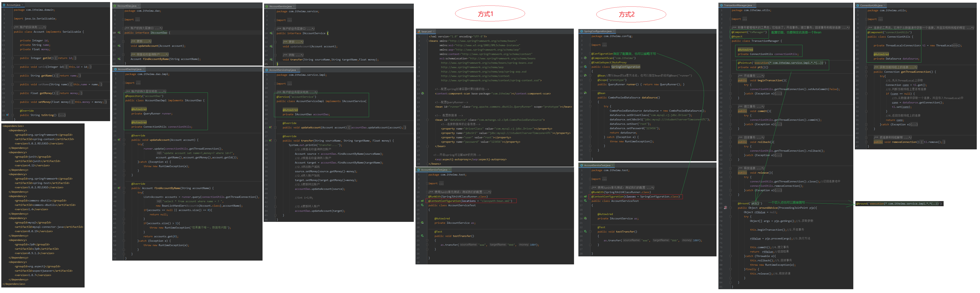
Task: Click implementation gutter icon next to IAccountDao updateAccount
Action: pyautogui.click(x=119, y=46)
